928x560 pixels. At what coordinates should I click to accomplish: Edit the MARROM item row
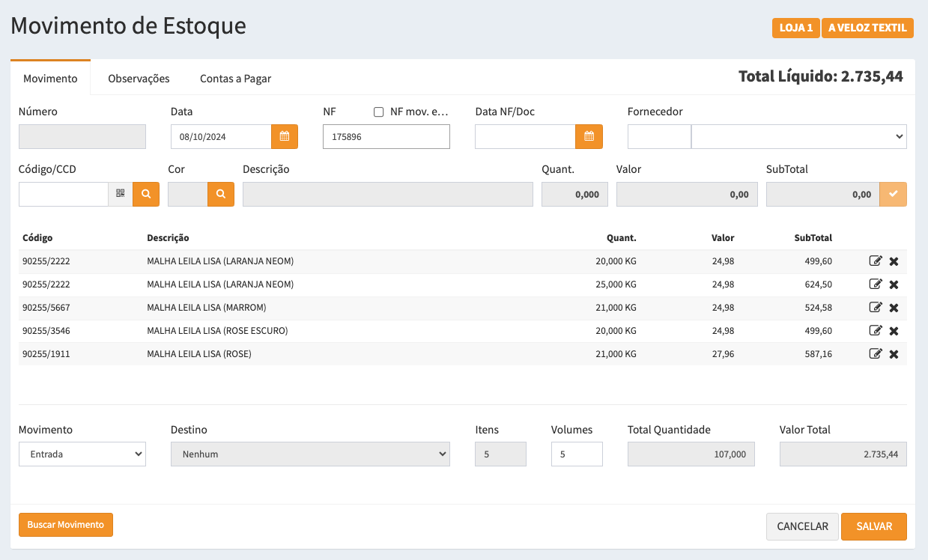tap(875, 308)
